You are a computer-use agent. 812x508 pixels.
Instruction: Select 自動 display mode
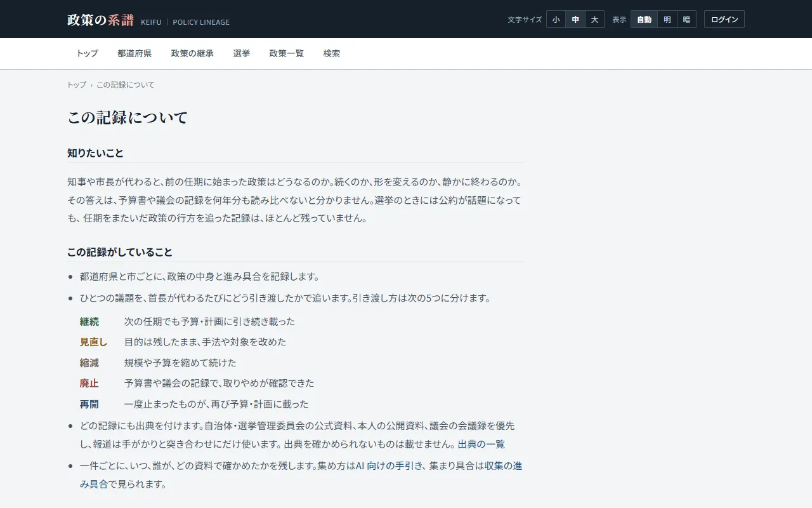point(645,20)
